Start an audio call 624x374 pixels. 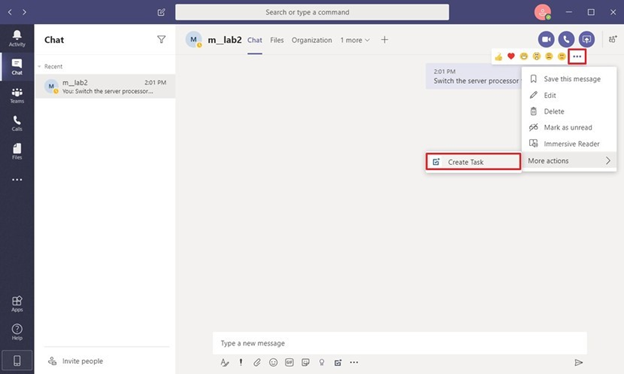566,39
